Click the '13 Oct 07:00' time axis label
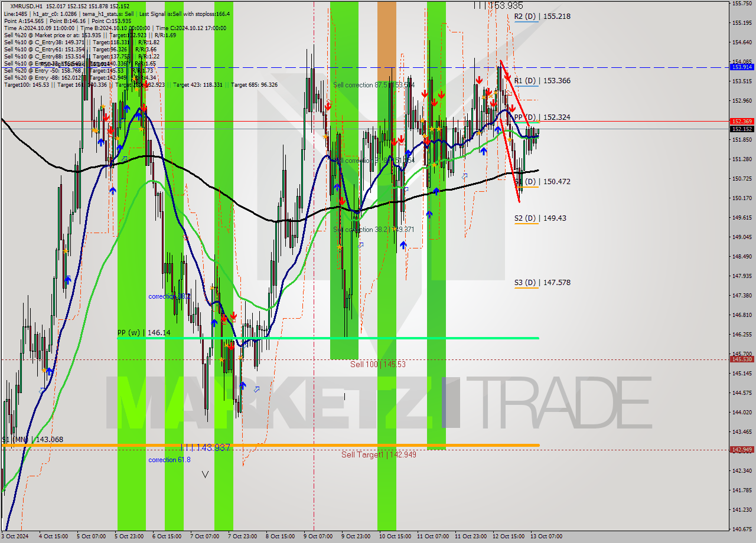Screen dimensions: 756x543 (546, 537)
